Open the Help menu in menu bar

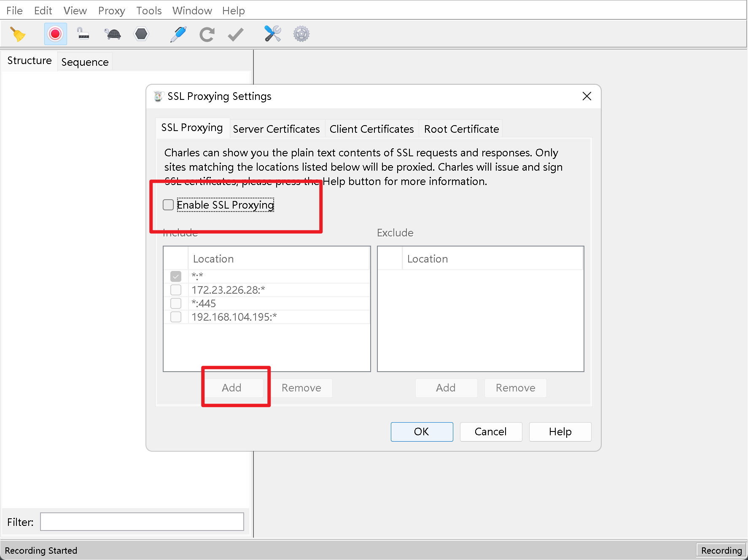coord(234,11)
